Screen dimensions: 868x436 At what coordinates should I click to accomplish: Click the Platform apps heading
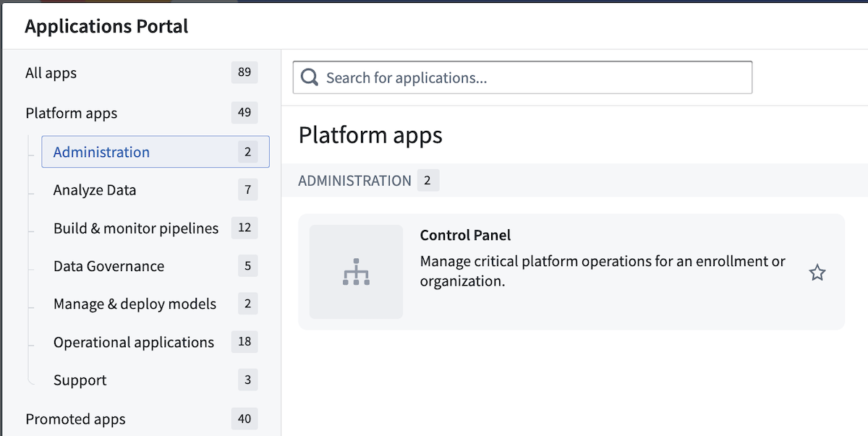370,135
